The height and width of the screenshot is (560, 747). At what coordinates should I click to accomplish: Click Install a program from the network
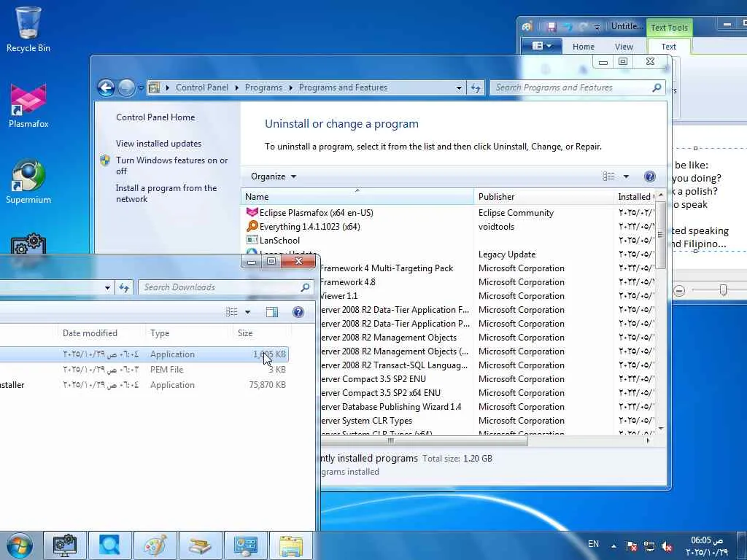166,193
